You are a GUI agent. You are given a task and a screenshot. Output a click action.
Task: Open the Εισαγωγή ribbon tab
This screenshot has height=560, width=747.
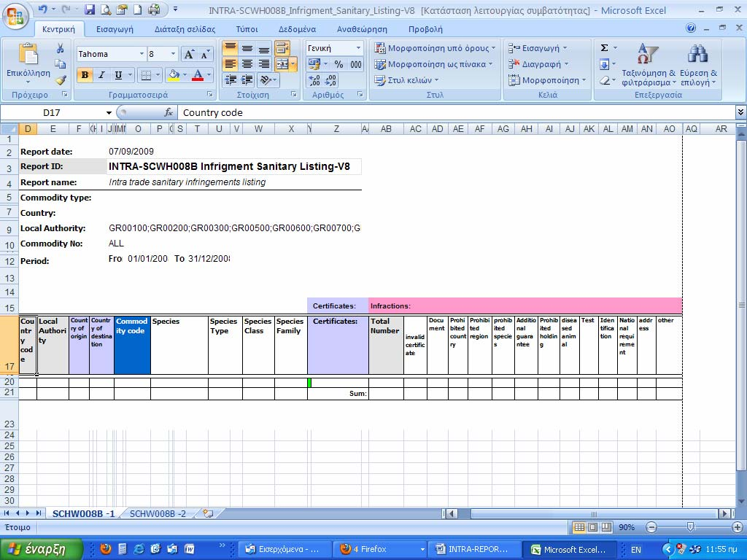[x=115, y=29]
